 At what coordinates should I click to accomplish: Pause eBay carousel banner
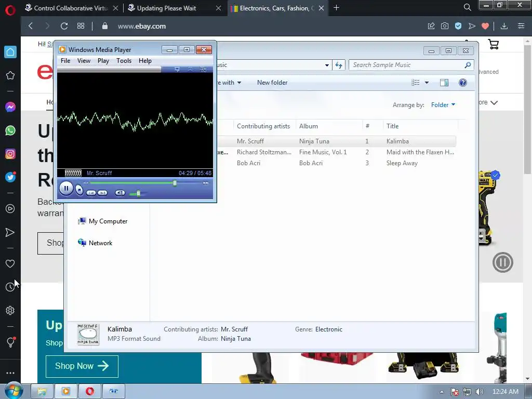pos(503,262)
